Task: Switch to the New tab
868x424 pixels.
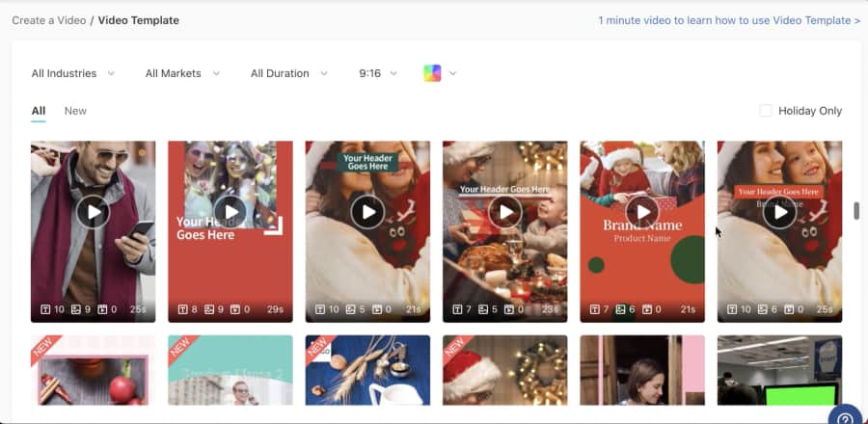Action: (x=75, y=111)
